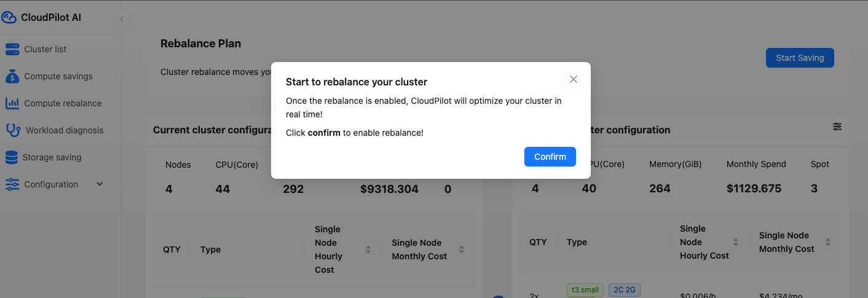Image resolution: width=868 pixels, height=298 pixels.
Task: Click the t3.small instance type tag
Action: click(x=585, y=289)
